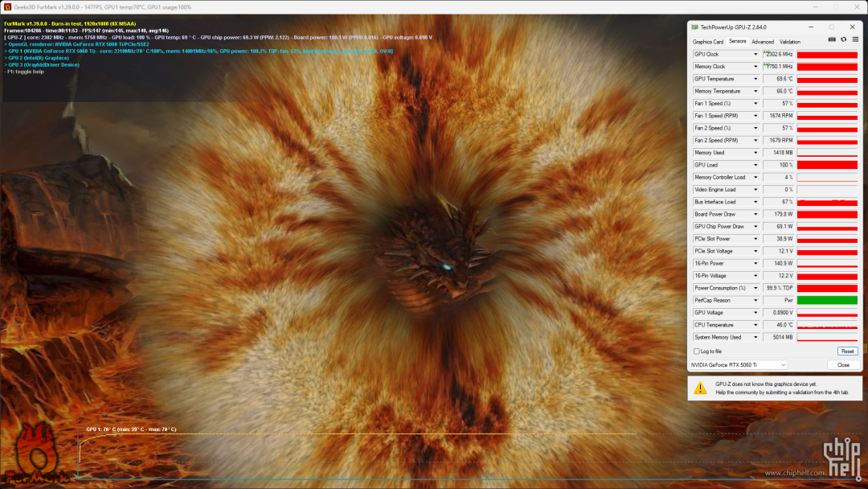Enable the Log to file checkbox
The image size is (868, 489).
click(696, 351)
